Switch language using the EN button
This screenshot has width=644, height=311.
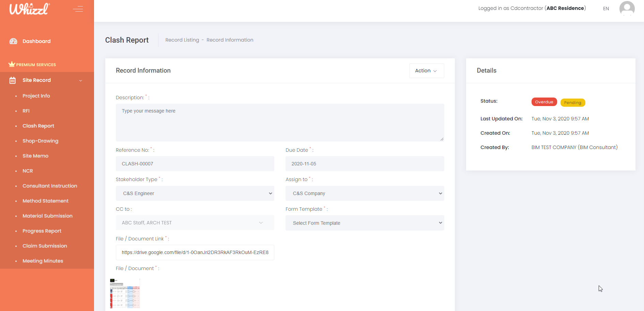606,9
